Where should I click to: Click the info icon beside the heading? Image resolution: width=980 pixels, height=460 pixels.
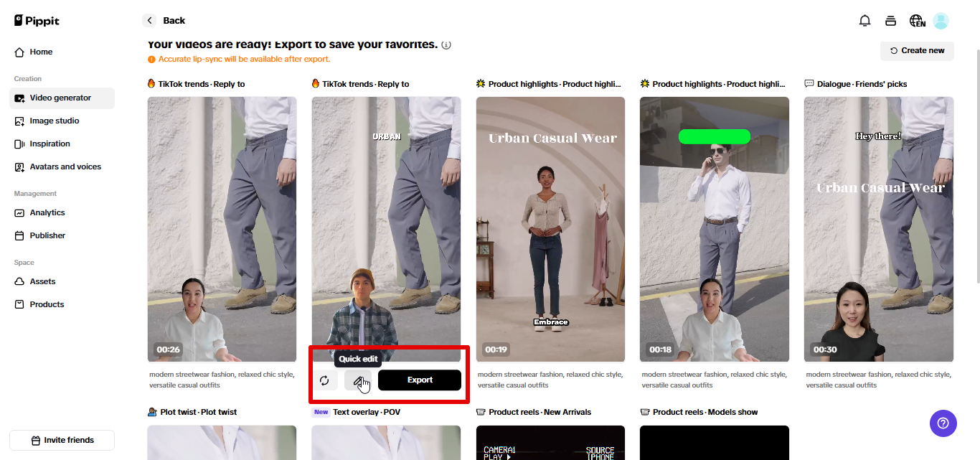pyautogui.click(x=446, y=44)
